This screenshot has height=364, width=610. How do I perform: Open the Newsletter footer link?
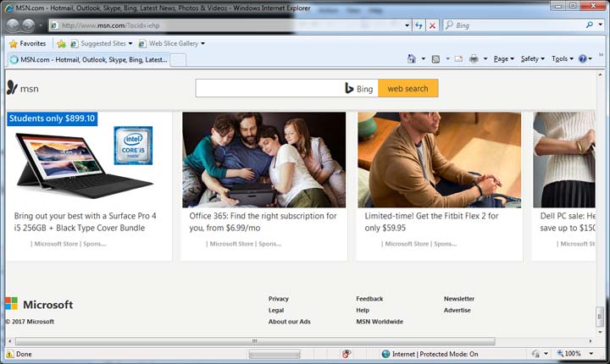tap(459, 299)
